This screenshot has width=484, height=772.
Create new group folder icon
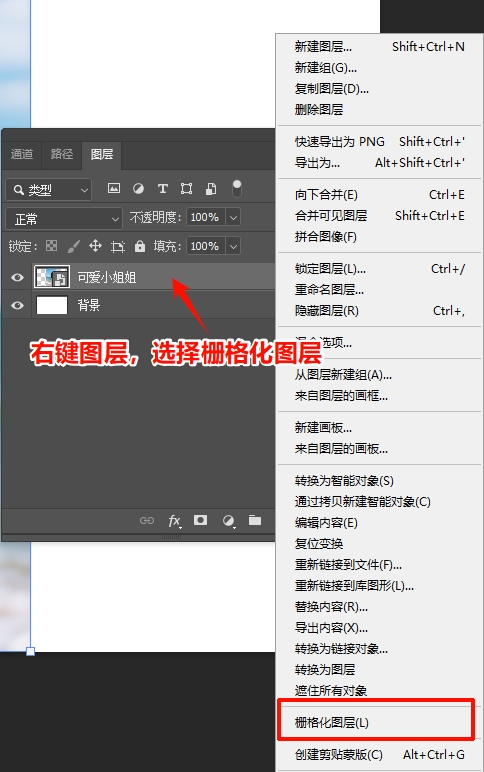(x=255, y=520)
